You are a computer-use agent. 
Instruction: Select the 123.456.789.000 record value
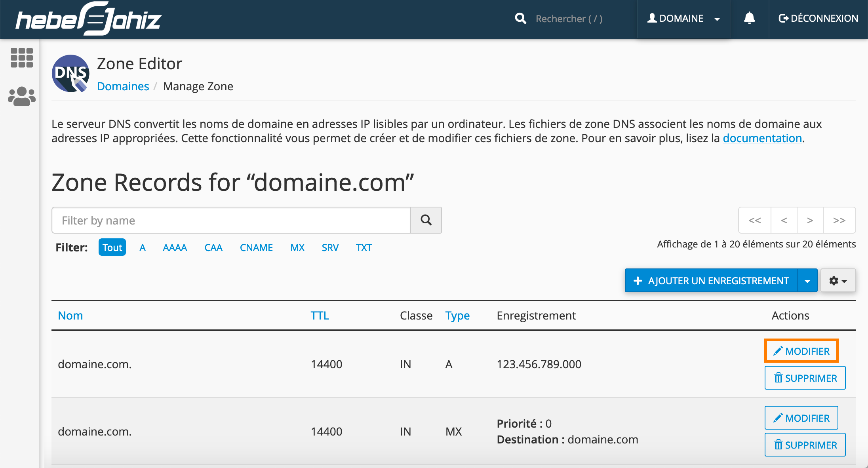[539, 364]
